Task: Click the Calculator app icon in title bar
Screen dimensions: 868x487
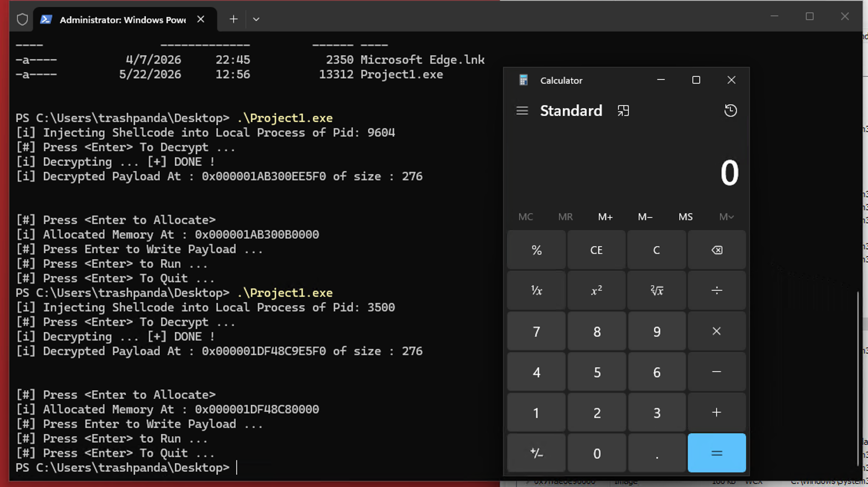Action: click(523, 80)
